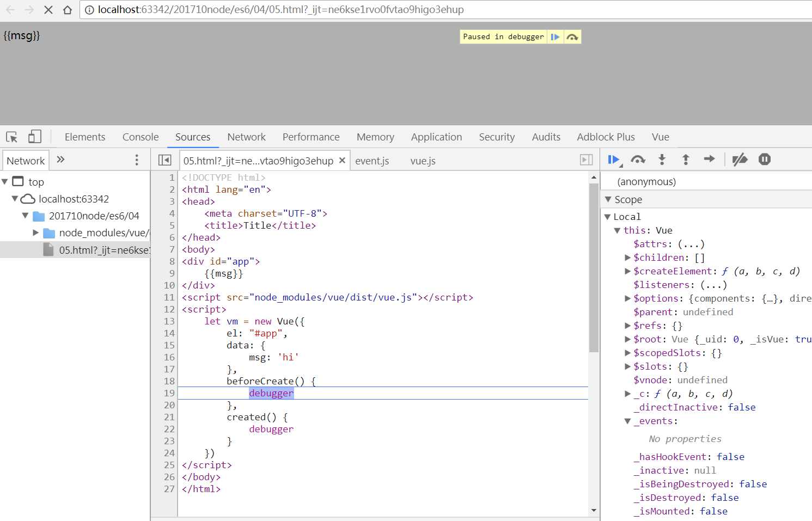812x521 pixels.
Task: Click the code editor scroll up arrow
Action: 594,177
